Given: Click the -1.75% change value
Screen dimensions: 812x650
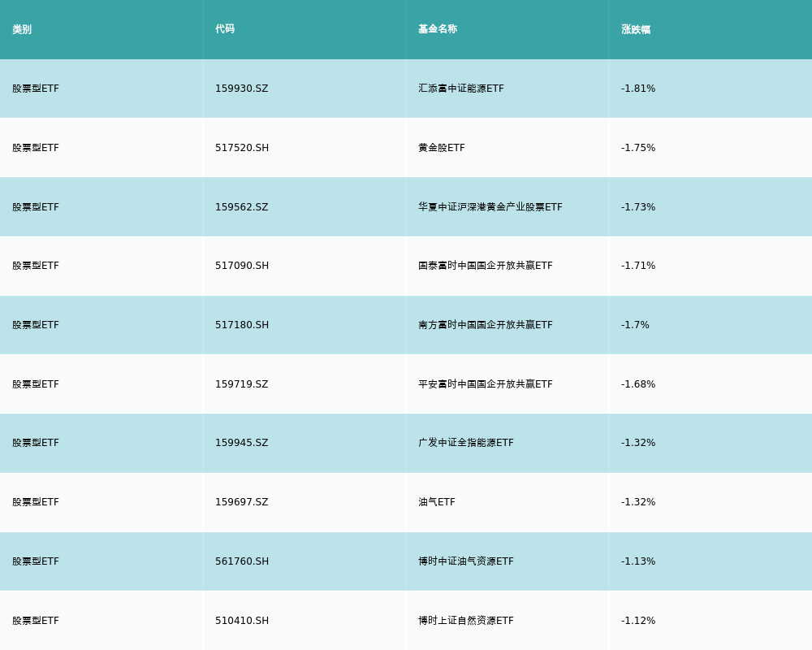Looking at the screenshot, I should coord(638,148).
